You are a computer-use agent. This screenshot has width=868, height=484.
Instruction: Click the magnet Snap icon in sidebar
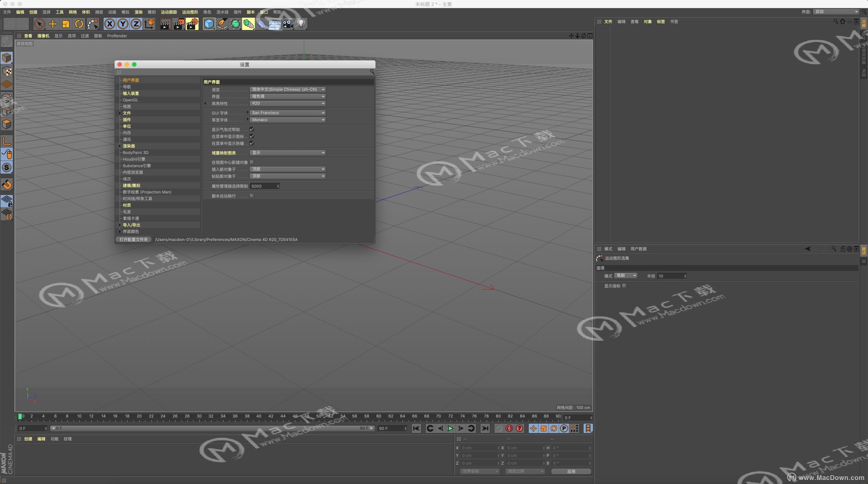click(7, 185)
